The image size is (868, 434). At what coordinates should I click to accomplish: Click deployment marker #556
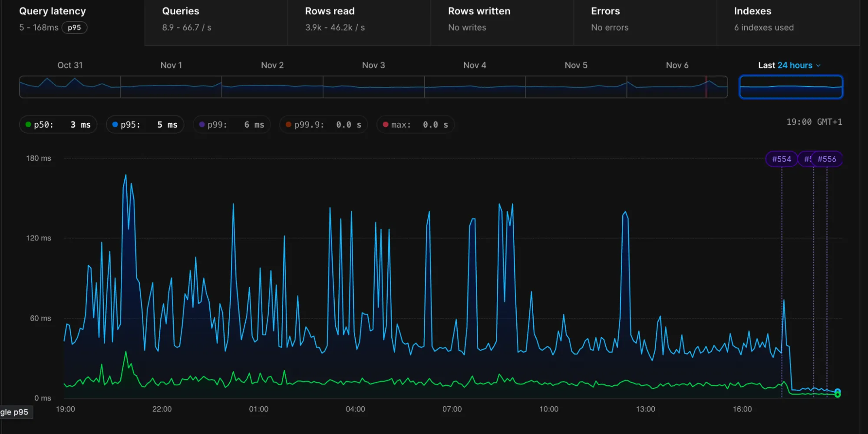(827, 159)
